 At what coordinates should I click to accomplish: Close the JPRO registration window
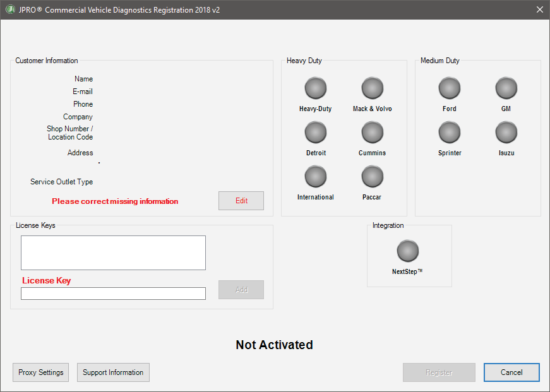tap(540, 9)
